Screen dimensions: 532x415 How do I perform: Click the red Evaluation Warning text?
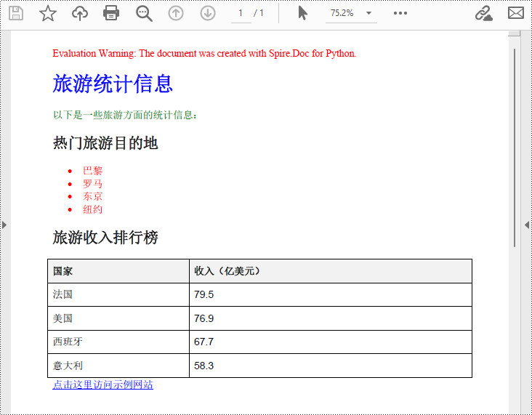coord(204,53)
